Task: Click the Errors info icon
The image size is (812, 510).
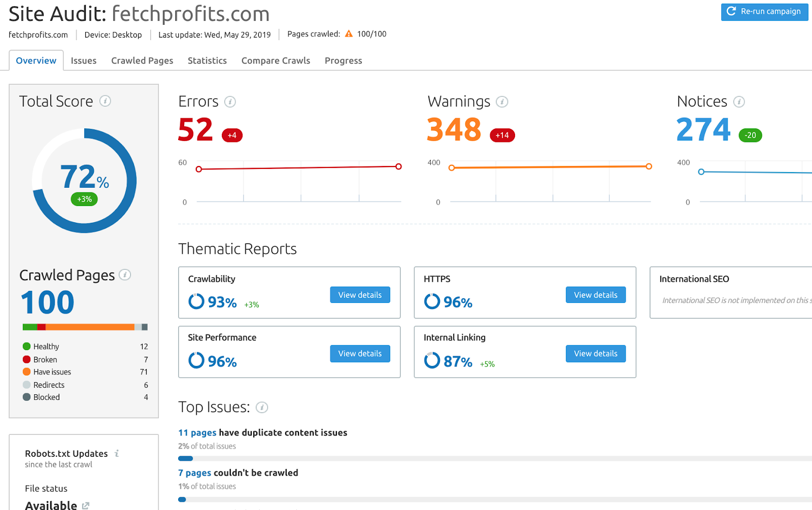Action: point(230,101)
